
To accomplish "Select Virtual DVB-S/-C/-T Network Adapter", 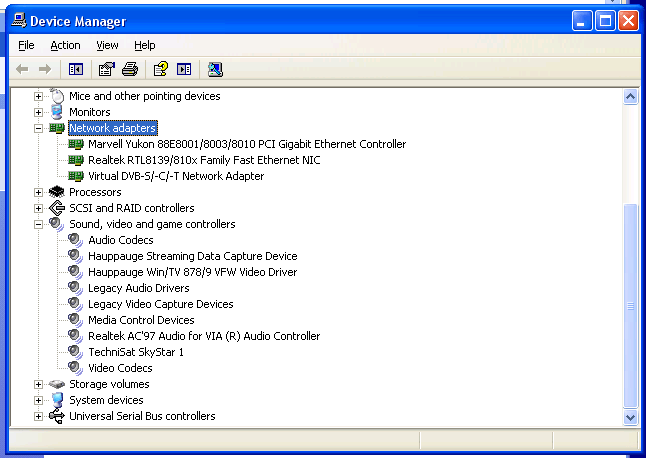I will click(176, 176).
